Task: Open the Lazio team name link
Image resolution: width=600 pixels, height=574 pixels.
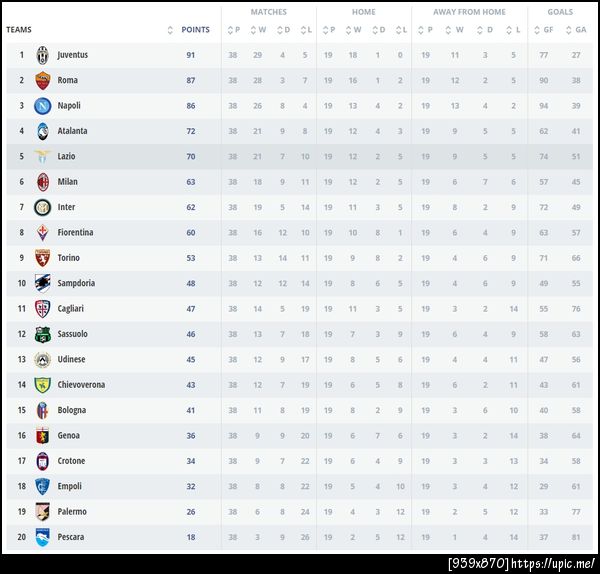Action: [x=66, y=156]
